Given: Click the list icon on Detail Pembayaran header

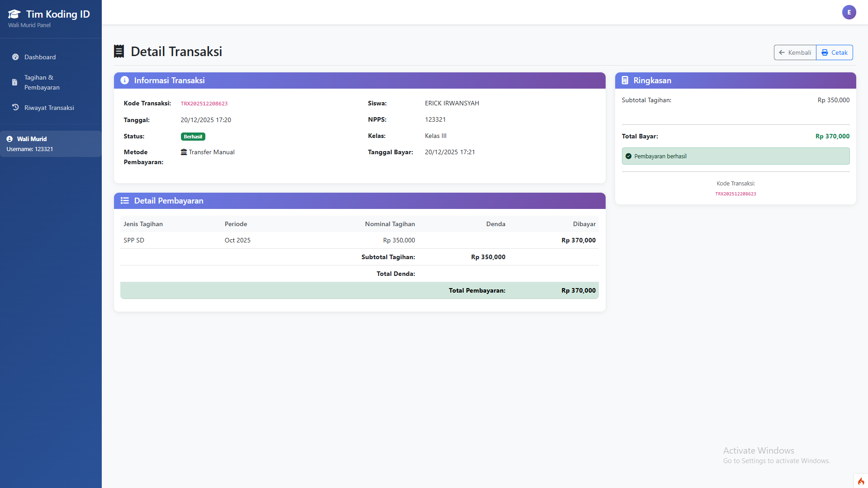Looking at the screenshot, I should (124, 200).
